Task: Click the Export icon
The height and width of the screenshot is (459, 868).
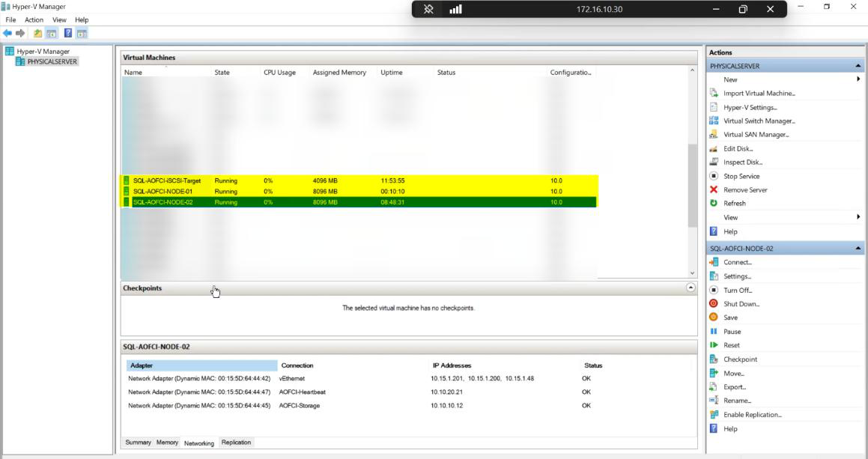Action: tap(714, 386)
